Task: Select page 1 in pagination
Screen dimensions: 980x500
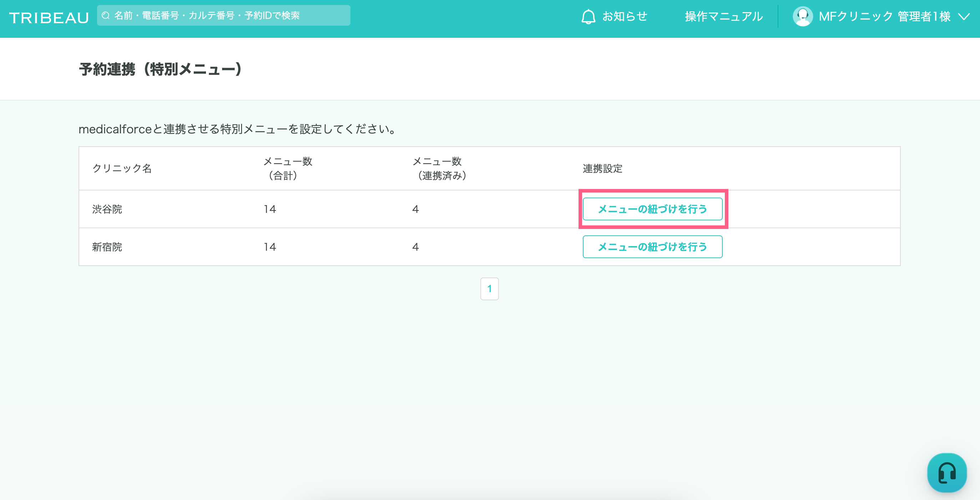Action: [489, 289]
